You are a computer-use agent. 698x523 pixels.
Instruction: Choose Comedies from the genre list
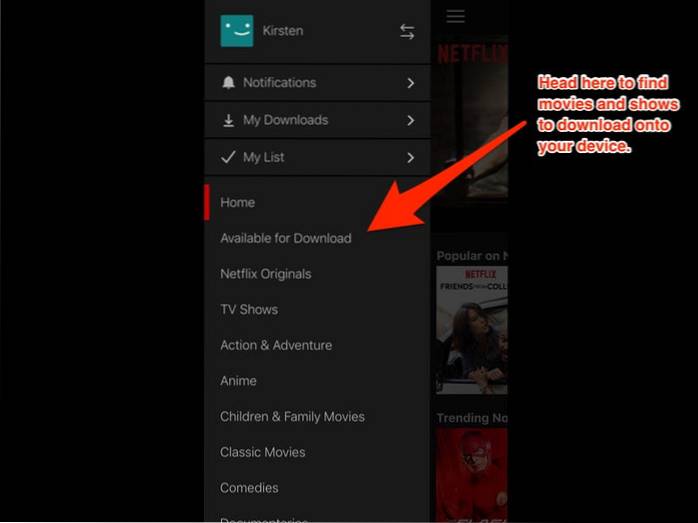[x=249, y=488]
